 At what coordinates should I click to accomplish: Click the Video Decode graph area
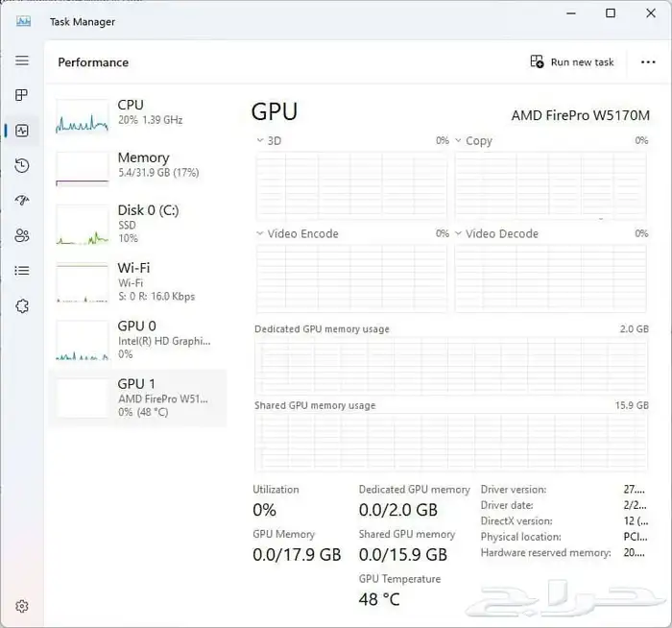(x=551, y=278)
